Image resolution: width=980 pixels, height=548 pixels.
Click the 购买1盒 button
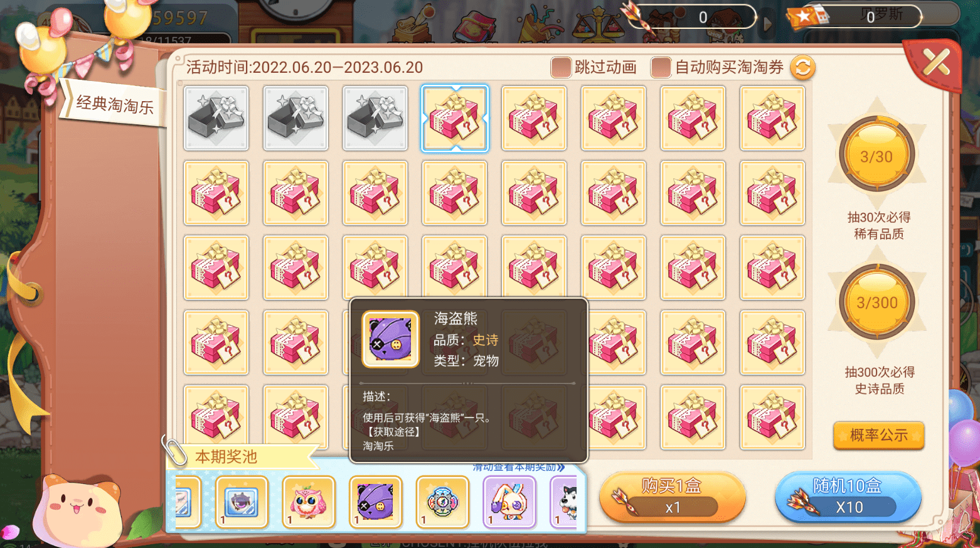pos(672,497)
